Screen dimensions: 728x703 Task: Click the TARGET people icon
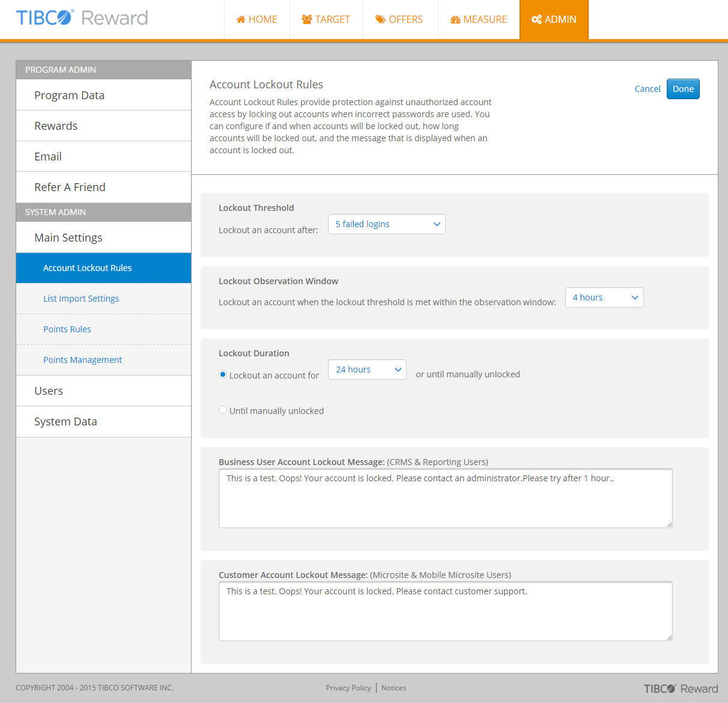click(307, 20)
